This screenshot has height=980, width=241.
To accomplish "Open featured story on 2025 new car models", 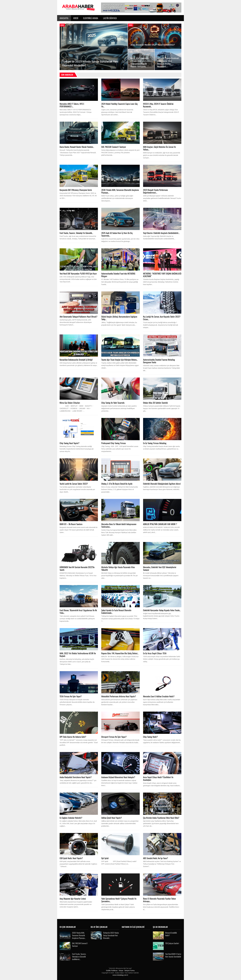I will coord(94,47).
